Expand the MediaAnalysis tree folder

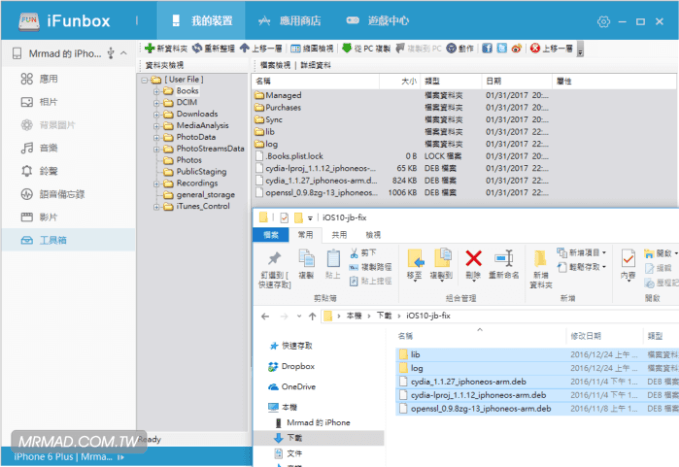(x=156, y=126)
